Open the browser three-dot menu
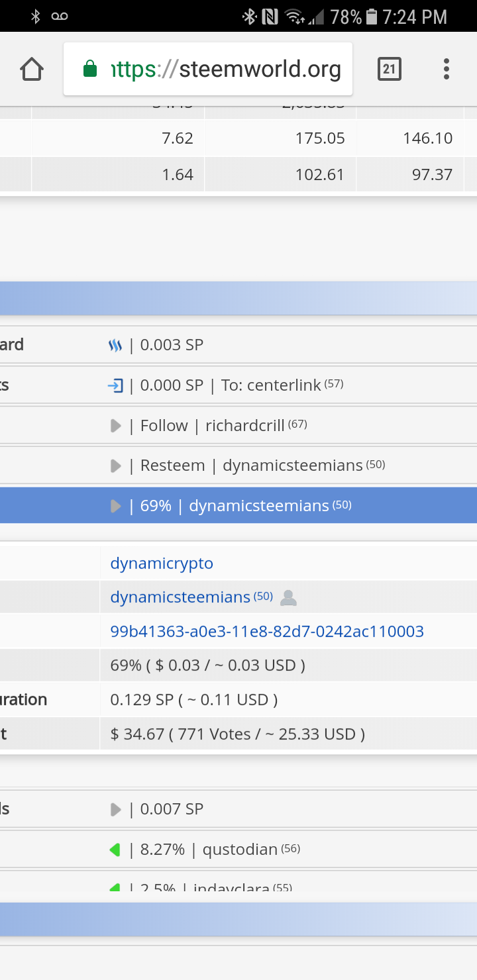477x980 pixels. [447, 69]
